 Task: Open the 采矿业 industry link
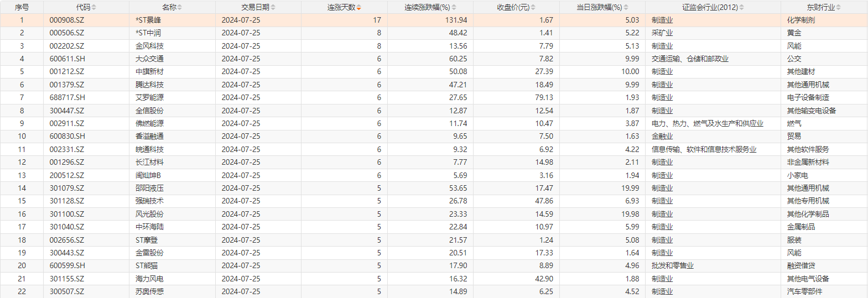662,33
